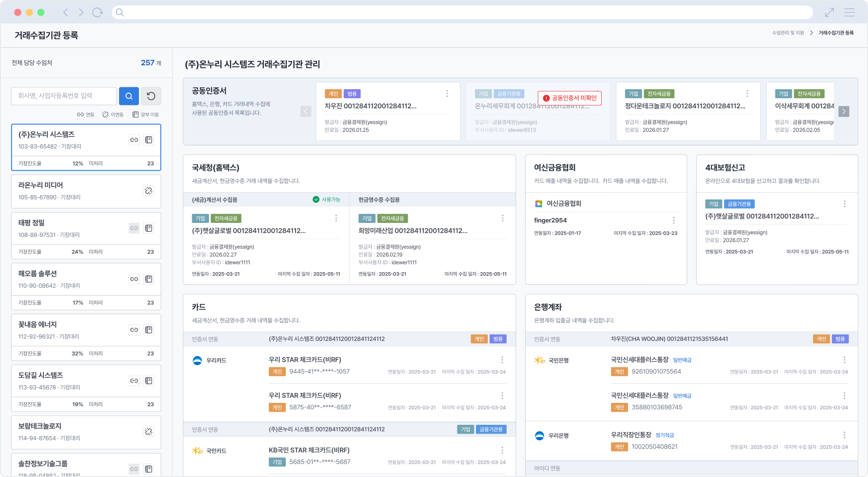Image resolution: width=868 pixels, height=477 pixels.
Task: Click 수임관리 및 지원 breadcrumb
Action: point(788,33)
